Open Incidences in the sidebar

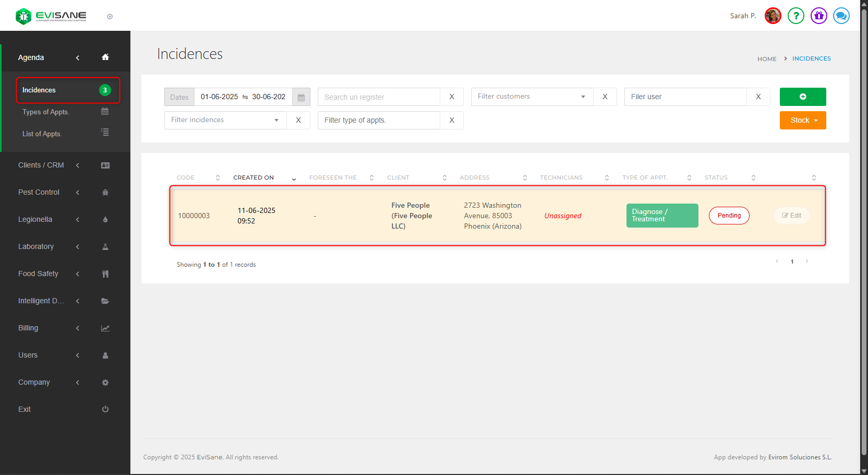point(68,90)
